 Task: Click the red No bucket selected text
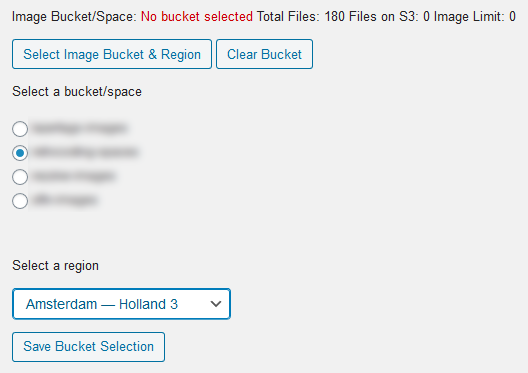pos(197,16)
